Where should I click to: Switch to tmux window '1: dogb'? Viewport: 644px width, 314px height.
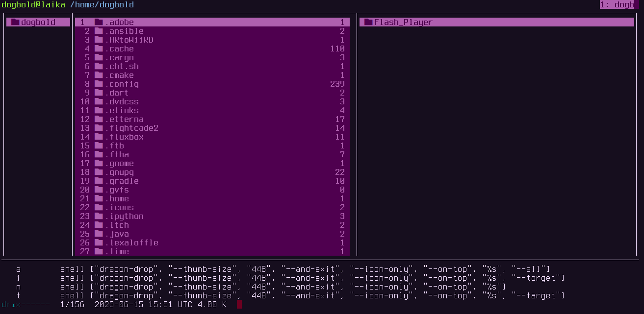tap(617, 4)
